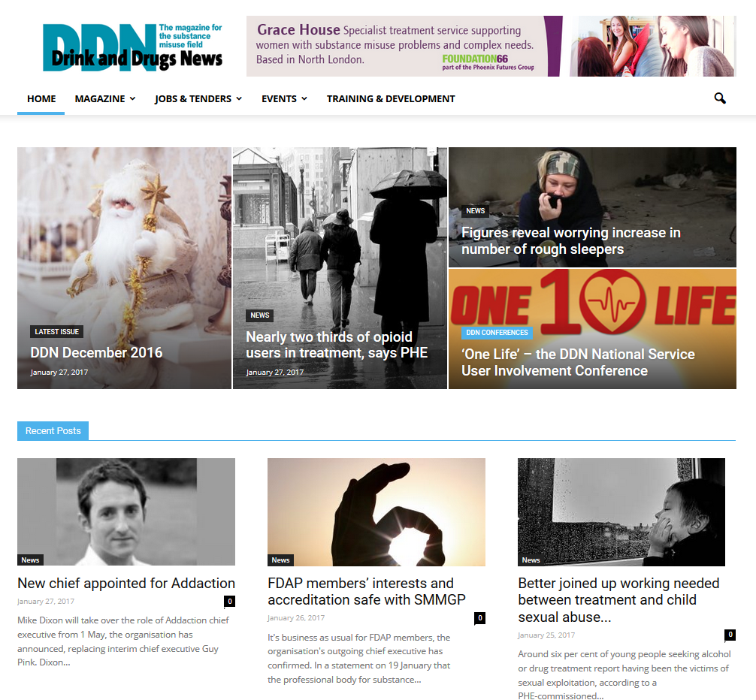Click the 'January 26, 2017' post date
This screenshot has height=700, width=756.
[x=296, y=618]
